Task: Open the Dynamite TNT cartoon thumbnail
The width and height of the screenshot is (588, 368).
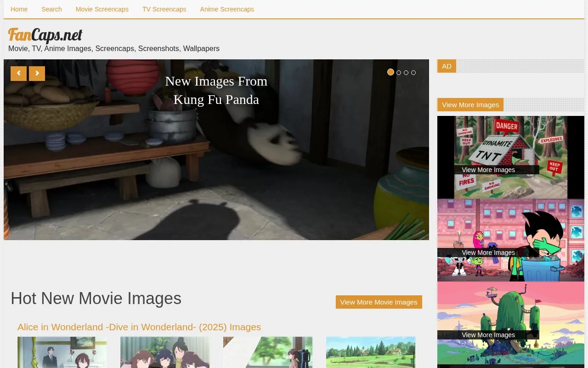Action: tap(511, 157)
